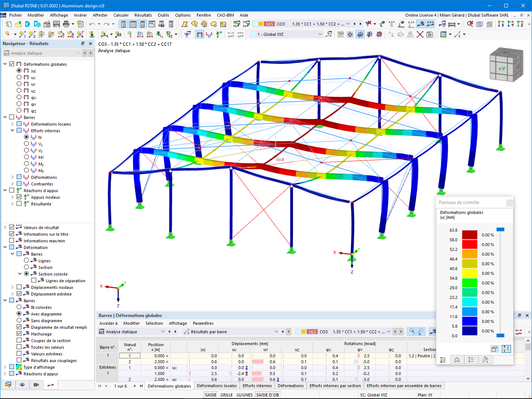Image resolution: width=532 pixels, height=399 pixels.
Task: Switch to the Efforts internes tab
Action: [x=257, y=386]
